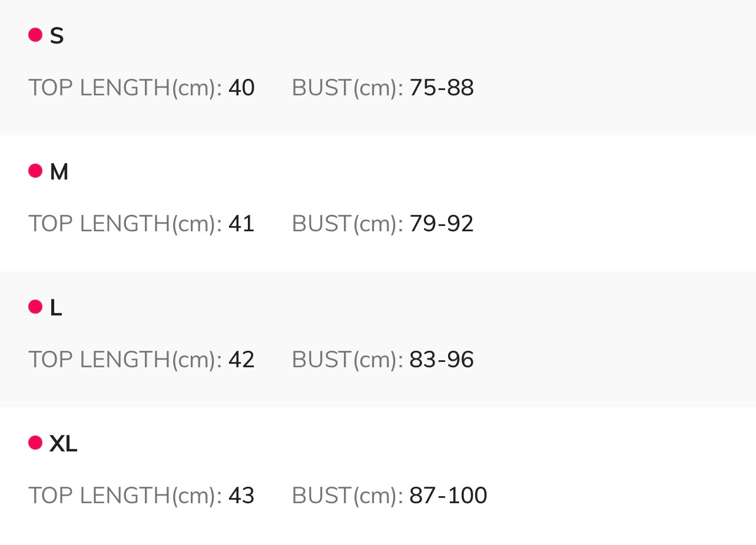Click the TOP LENGTH(cm) label in S row
Viewport: 756px width, 545px height.
(x=125, y=88)
